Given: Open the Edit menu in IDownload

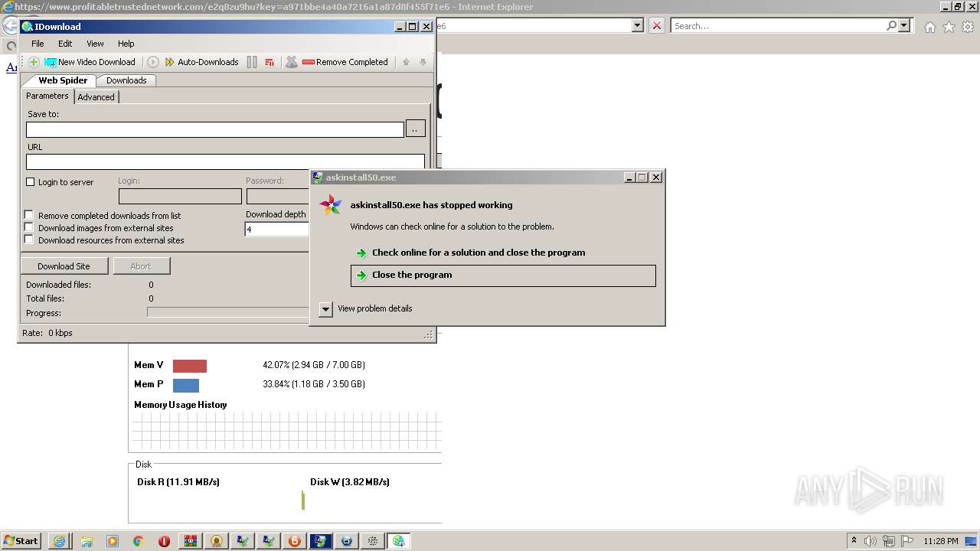Looking at the screenshot, I should click(x=65, y=44).
